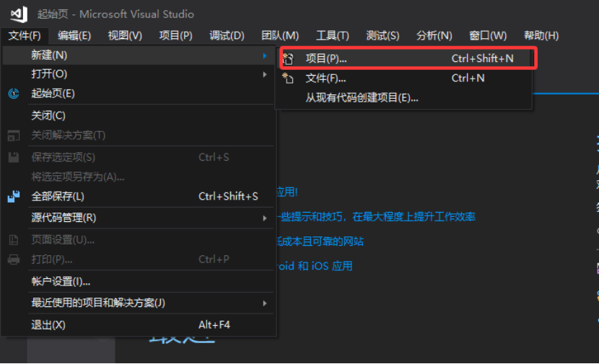Select the 新建(N) menu entry
Viewport: 599px width, 364px height.
click(x=139, y=56)
